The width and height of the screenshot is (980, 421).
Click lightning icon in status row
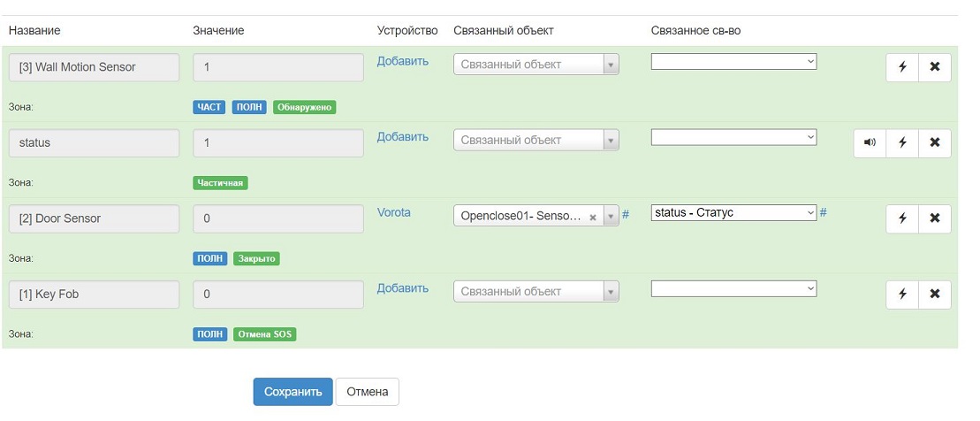tap(902, 143)
